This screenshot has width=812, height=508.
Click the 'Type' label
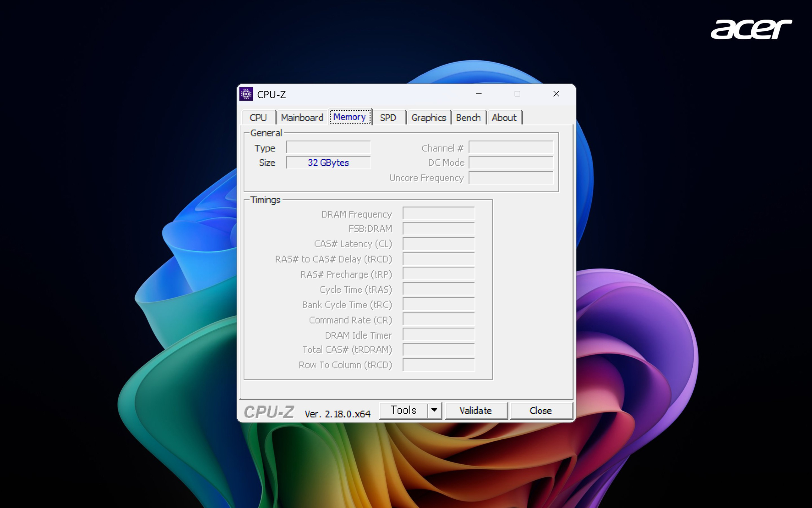point(265,148)
